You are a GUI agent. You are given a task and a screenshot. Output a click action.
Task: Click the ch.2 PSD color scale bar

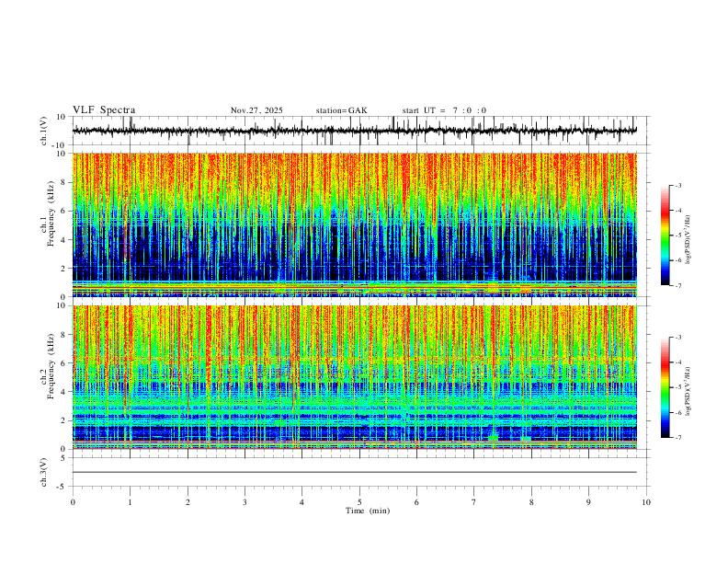(x=665, y=387)
